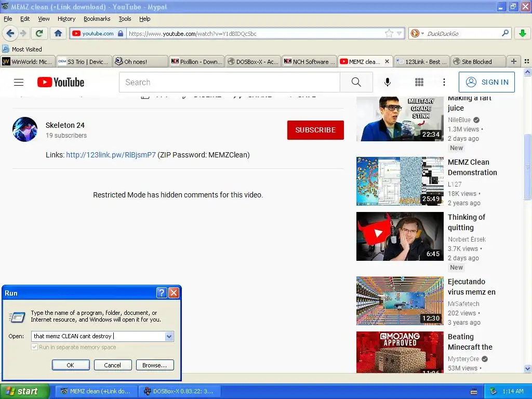Open the list all tabs button
This screenshot has height=399, width=532.
(527, 61)
